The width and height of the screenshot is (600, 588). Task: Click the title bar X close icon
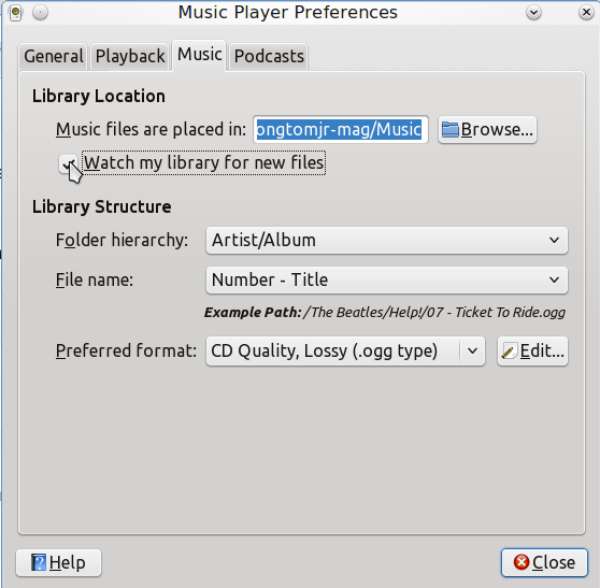pos(586,13)
